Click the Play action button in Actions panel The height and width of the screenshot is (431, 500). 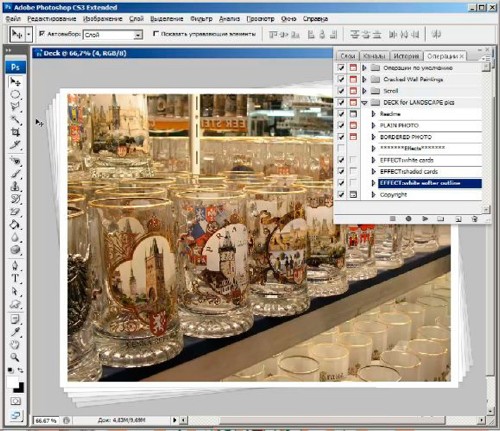coord(425,219)
